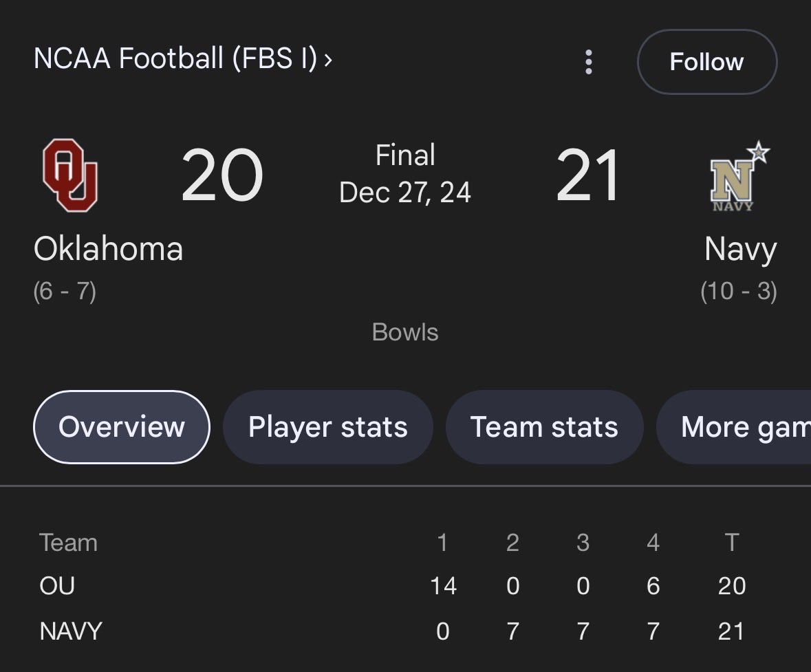The height and width of the screenshot is (672, 811).
Task: Open the three-dot more options menu
Action: [588, 62]
